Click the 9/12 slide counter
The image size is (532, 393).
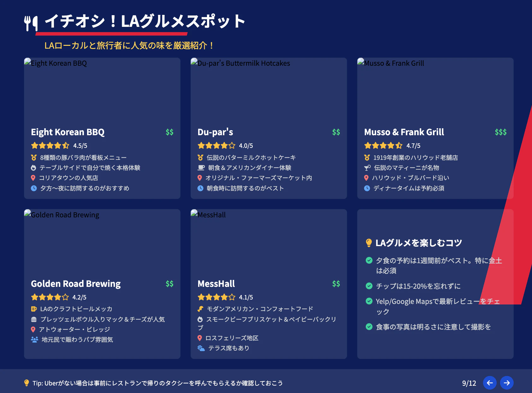469,383
